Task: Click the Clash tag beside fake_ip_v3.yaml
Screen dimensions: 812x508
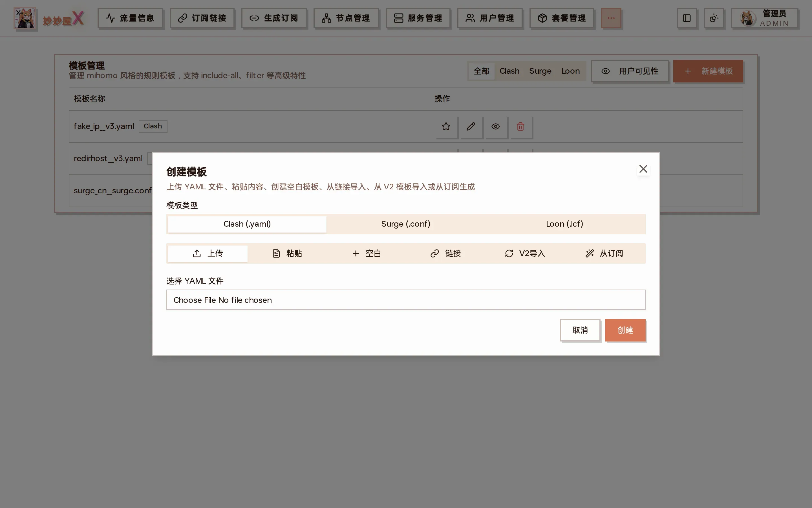Action: (x=153, y=126)
